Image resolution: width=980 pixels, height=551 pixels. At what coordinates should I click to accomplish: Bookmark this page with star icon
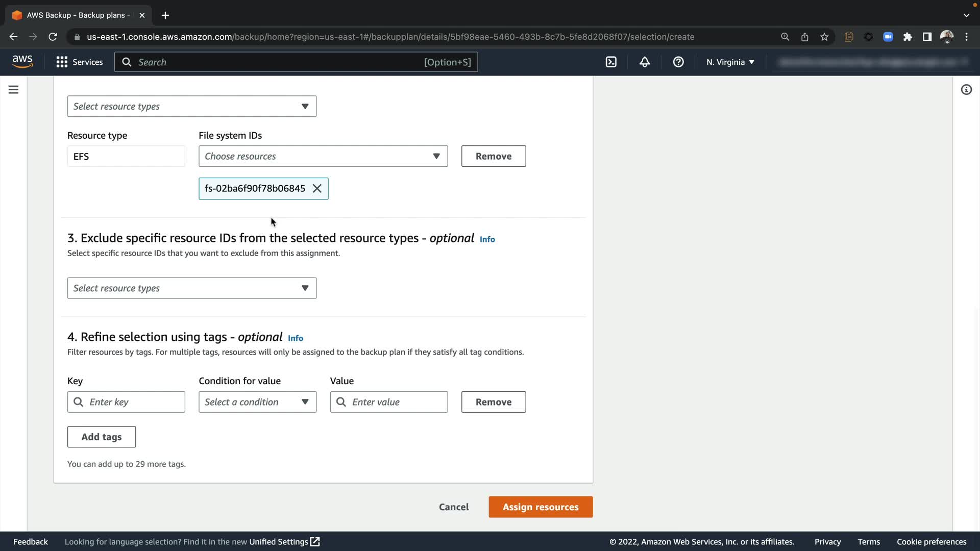[x=824, y=37]
